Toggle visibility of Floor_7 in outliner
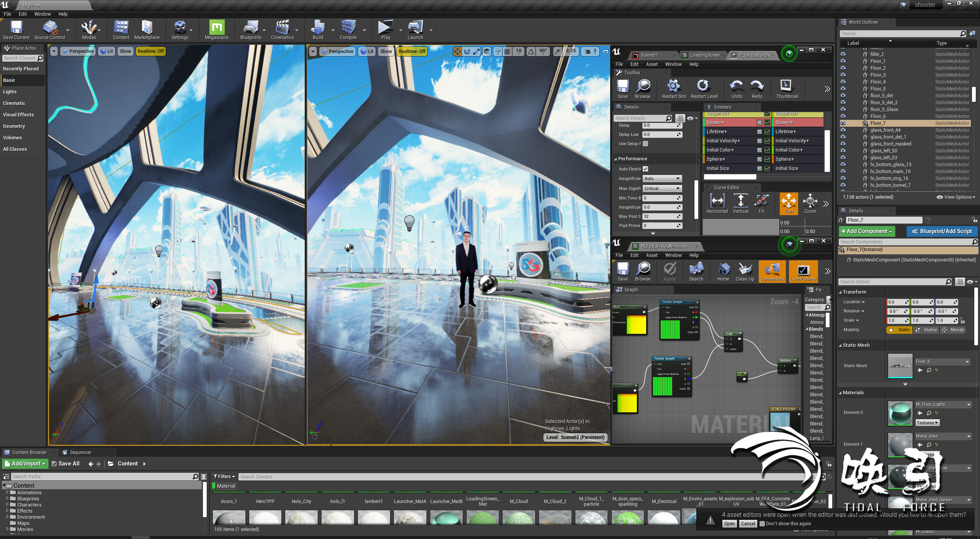The height and width of the screenshot is (539, 980). pyautogui.click(x=843, y=123)
